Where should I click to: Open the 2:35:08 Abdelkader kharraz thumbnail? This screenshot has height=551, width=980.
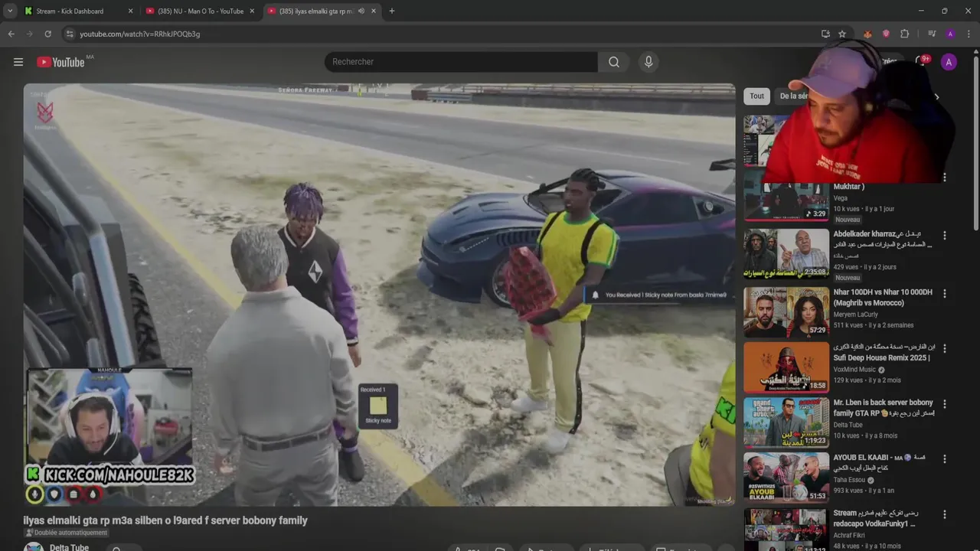(x=786, y=254)
